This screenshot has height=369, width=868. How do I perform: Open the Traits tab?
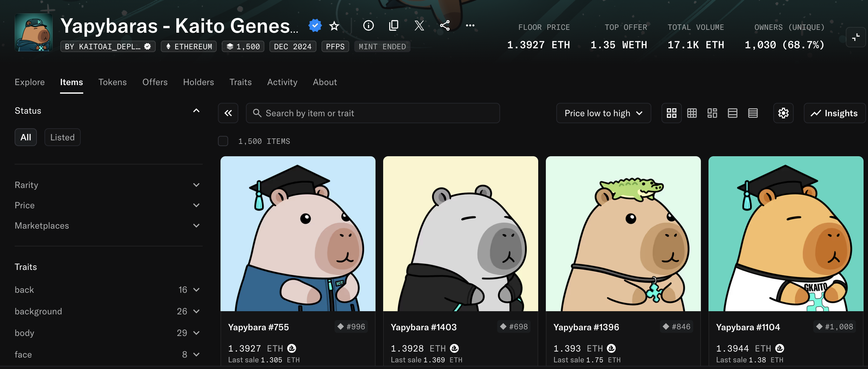[x=241, y=82]
